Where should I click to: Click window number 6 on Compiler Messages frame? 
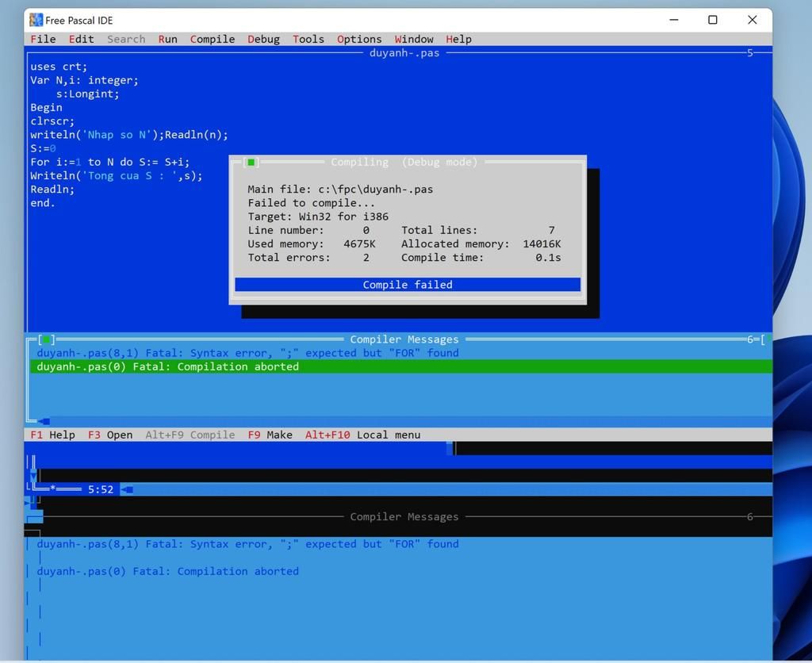click(750, 339)
